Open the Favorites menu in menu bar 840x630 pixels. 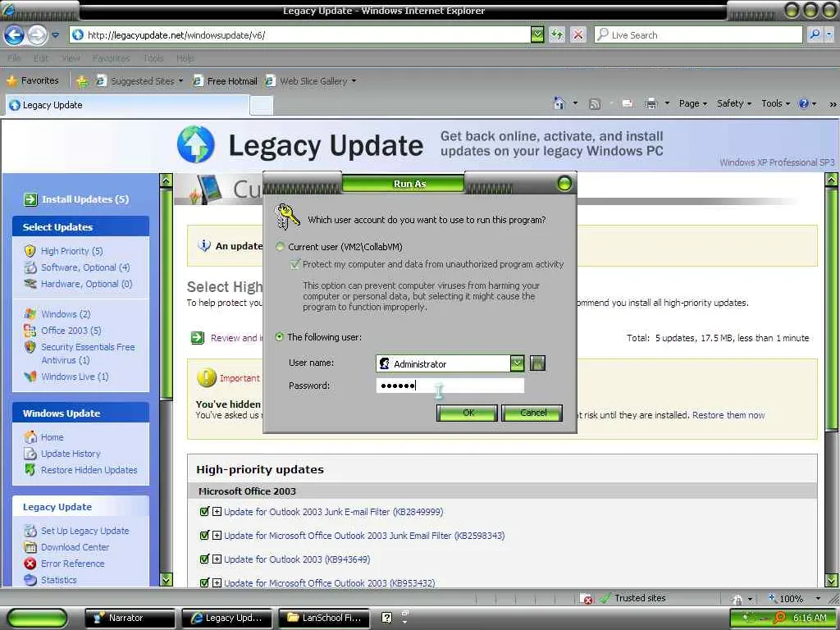112,58
